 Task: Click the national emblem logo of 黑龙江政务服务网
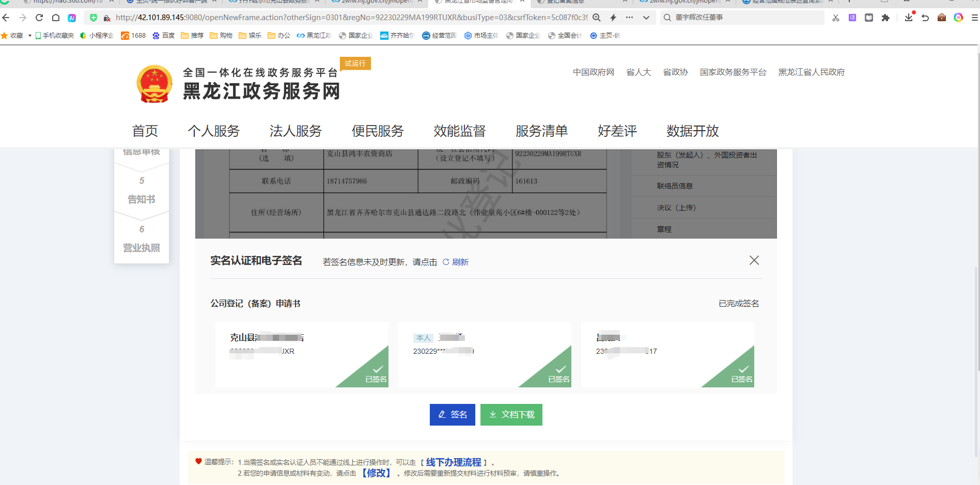click(154, 84)
